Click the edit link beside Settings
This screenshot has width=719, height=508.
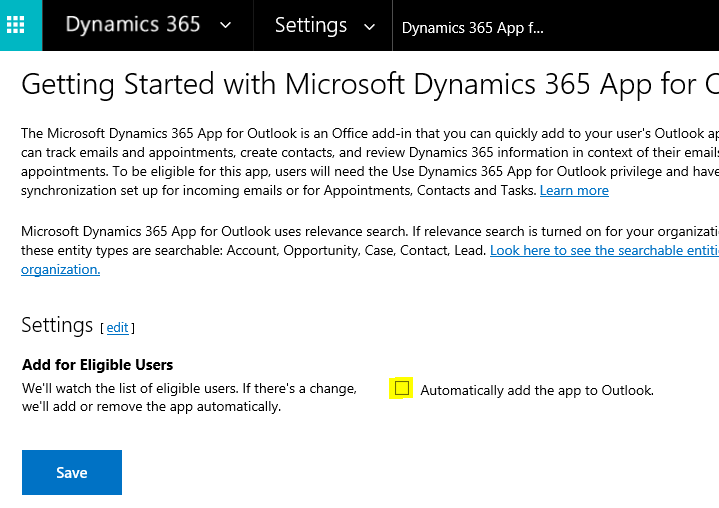tap(117, 327)
